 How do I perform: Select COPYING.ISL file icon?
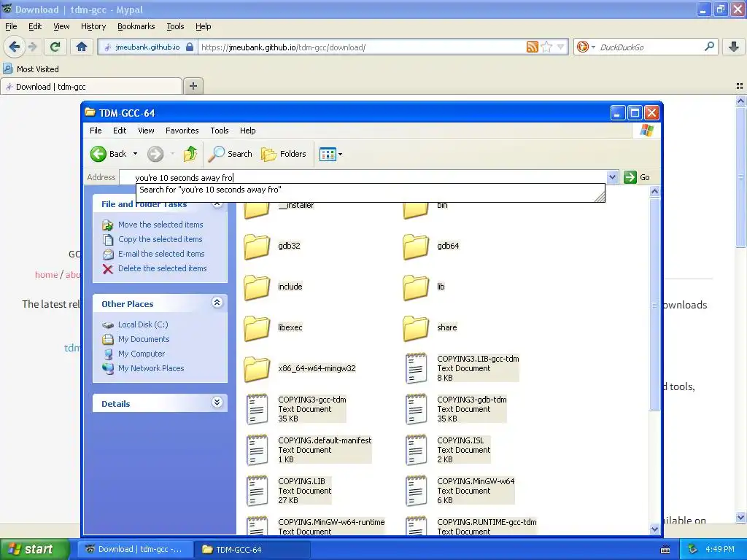416,450
